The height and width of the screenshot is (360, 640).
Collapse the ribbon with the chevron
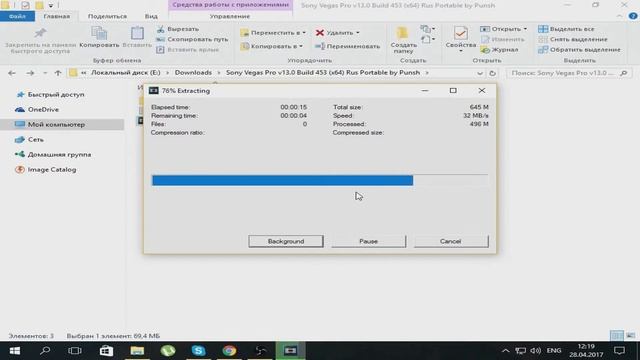(x=619, y=16)
